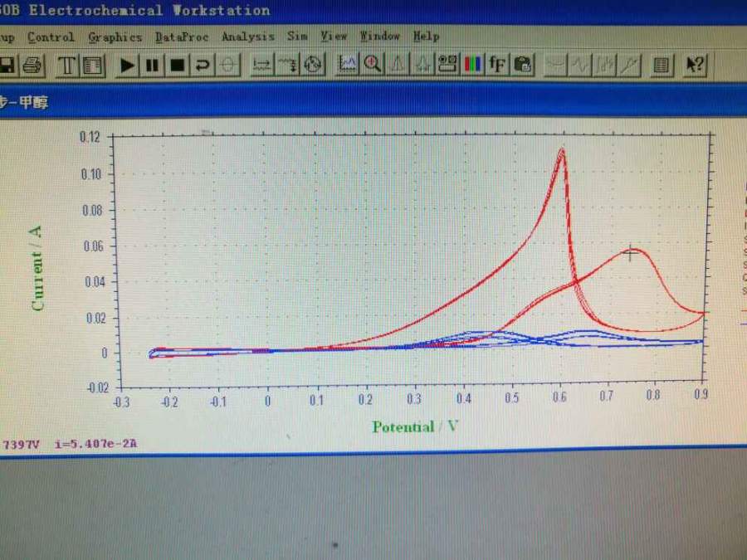Open the Window menu
The width and height of the screenshot is (747, 560).
[x=379, y=37]
